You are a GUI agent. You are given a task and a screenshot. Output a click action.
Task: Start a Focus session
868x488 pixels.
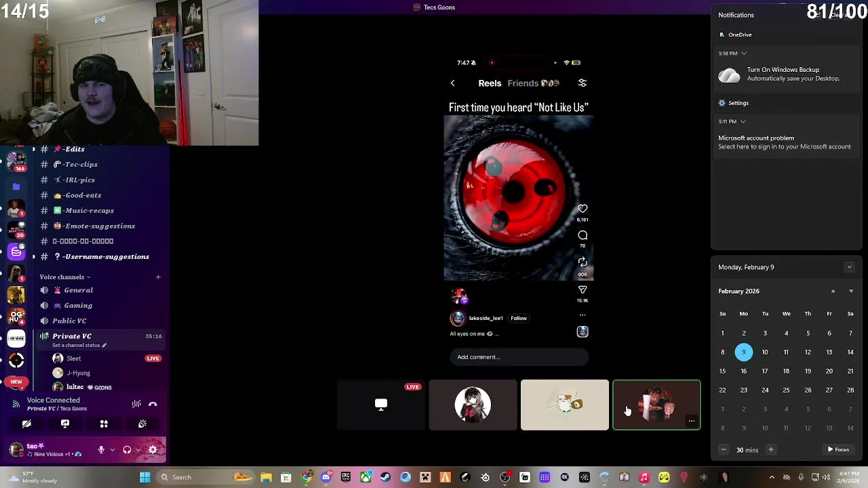click(x=838, y=449)
